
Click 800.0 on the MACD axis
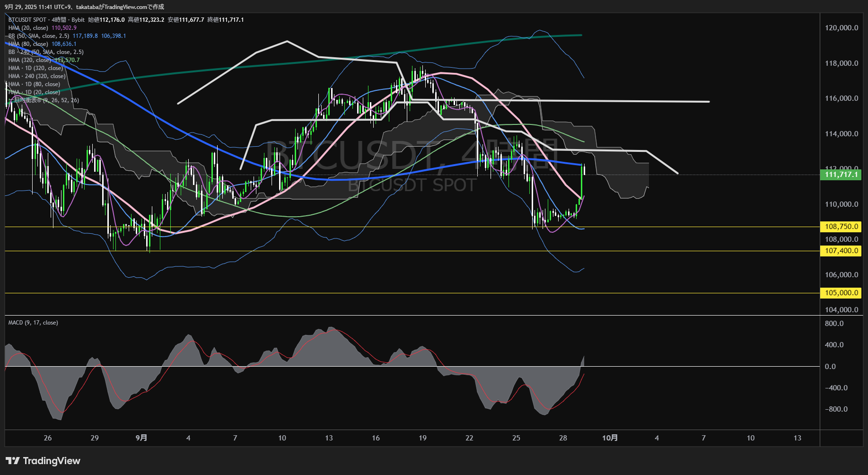834,324
